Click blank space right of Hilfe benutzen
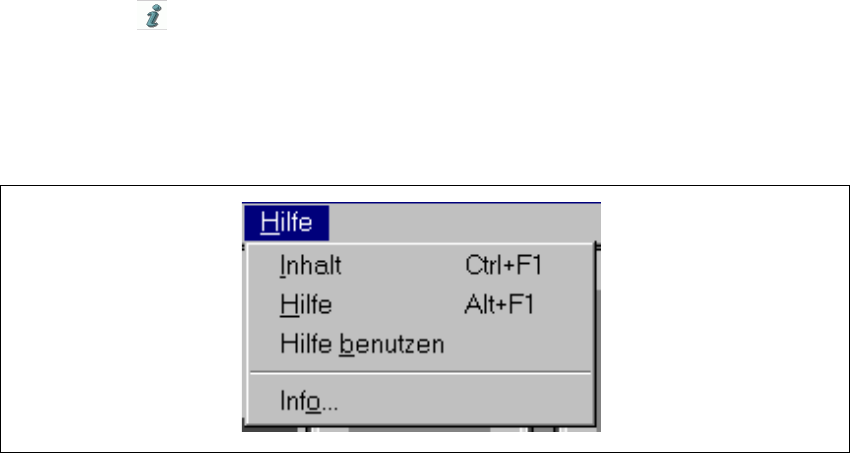This screenshot has height=453, width=850. point(520,344)
